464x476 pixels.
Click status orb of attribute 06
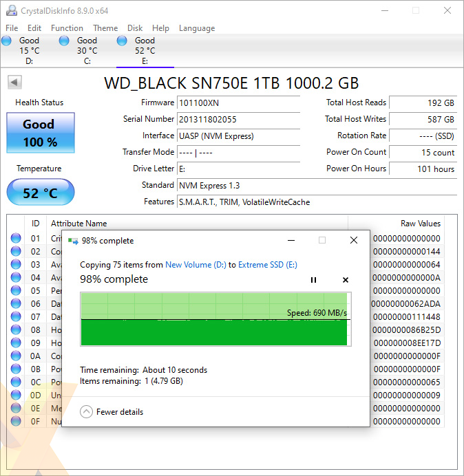coord(16,303)
